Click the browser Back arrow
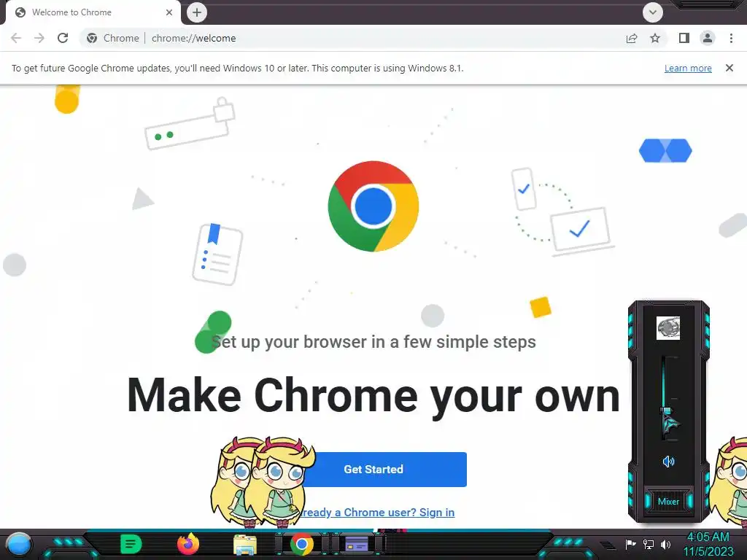Image resolution: width=747 pixels, height=560 pixels. click(x=16, y=38)
